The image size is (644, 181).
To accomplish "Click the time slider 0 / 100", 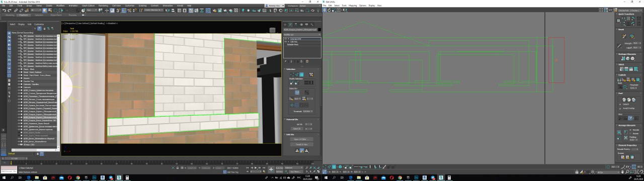I will (x=14, y=158).
